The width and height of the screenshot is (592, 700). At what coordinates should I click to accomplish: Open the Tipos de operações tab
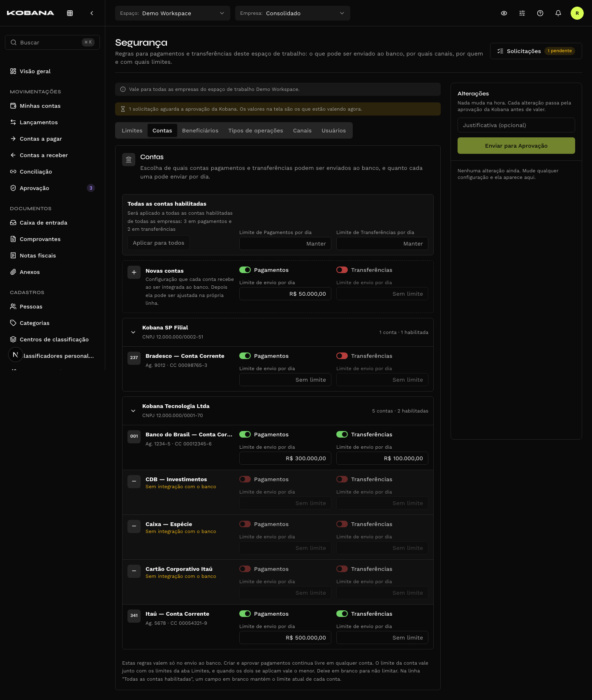[x=256, y=130]
